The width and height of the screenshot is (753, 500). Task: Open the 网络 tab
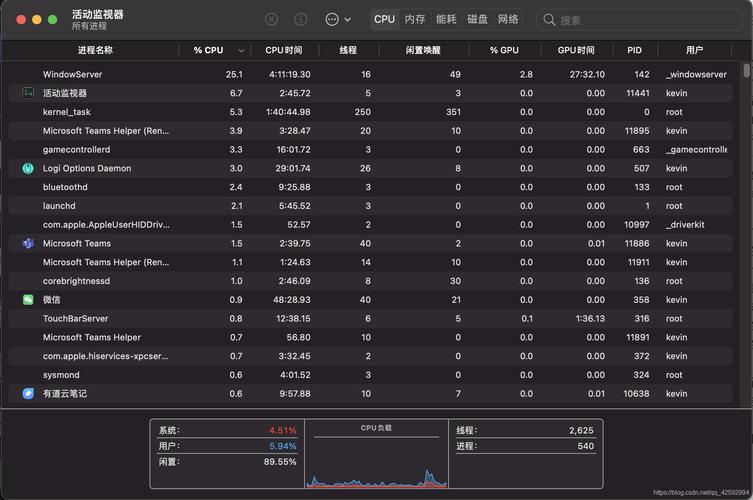508,19
